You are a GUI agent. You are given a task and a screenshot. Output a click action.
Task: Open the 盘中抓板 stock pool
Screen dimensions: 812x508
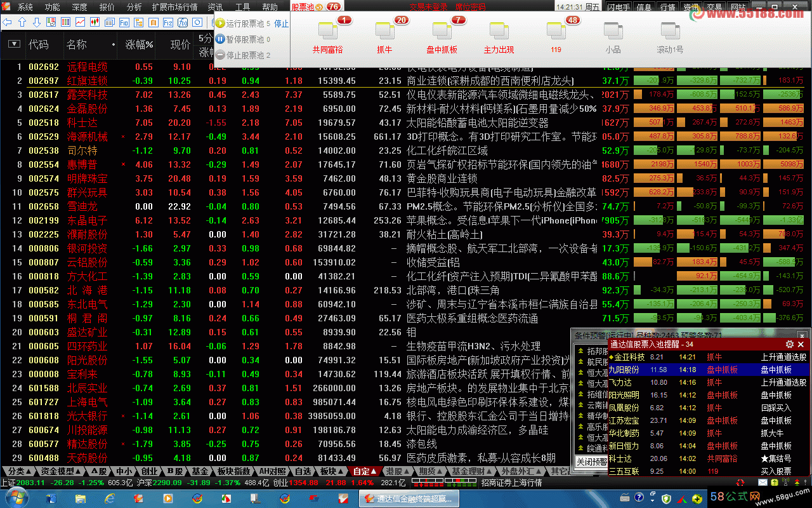point(442,37)
